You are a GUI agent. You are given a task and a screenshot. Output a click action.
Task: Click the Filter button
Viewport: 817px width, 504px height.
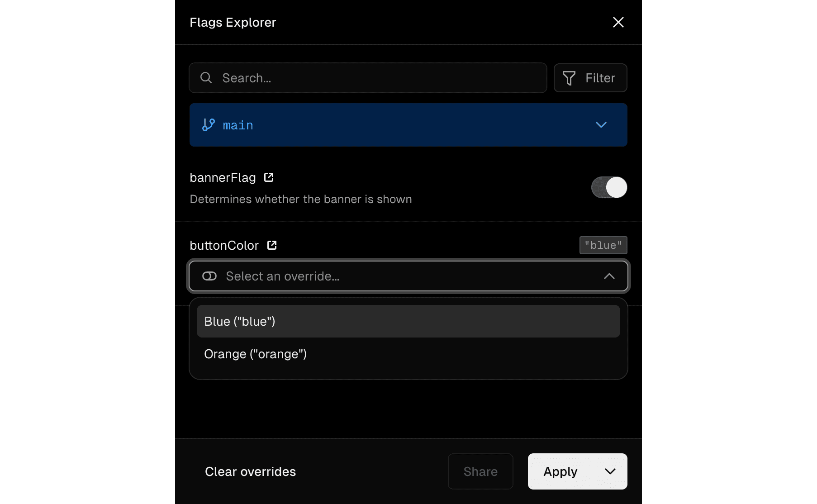(590, 78)
